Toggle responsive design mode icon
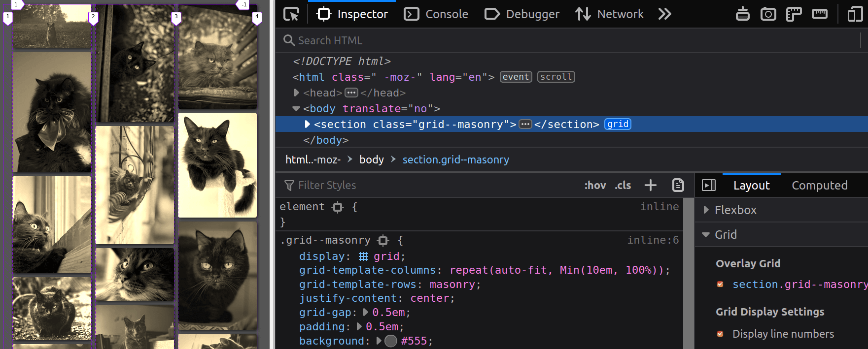The image size is (868, 349). pos(855,14)
